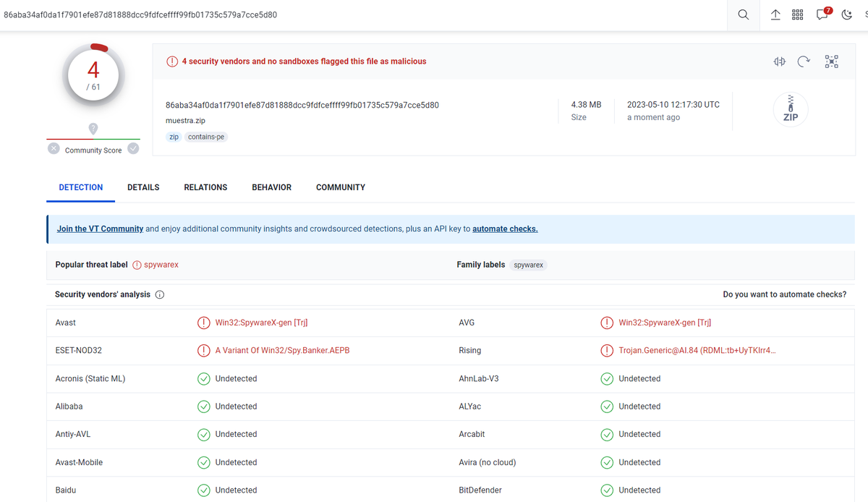Click the Trojan.Generic@AI.84 detection text

(697, 350)
